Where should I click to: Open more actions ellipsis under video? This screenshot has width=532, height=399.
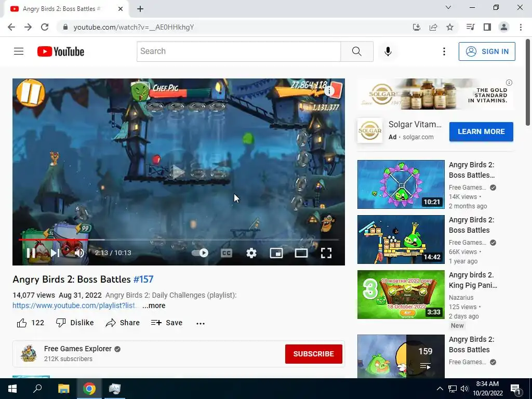click(x=201, y=323)
